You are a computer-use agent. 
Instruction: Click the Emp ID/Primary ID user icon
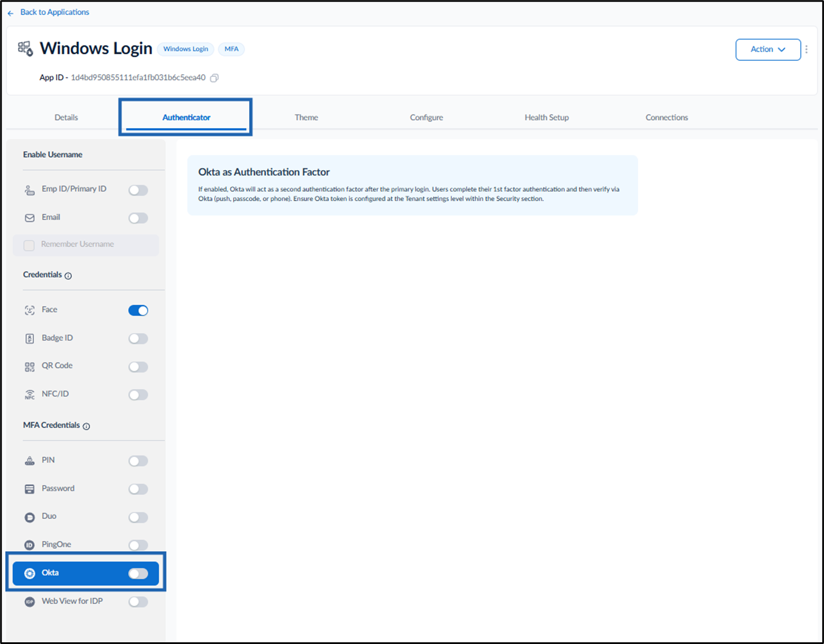tap(30, 190)
